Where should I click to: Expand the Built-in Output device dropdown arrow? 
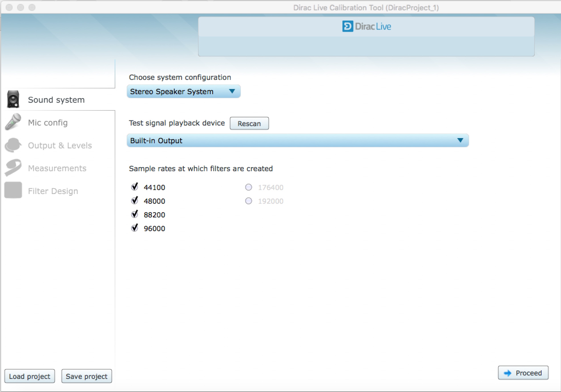[x=460, y=140]
